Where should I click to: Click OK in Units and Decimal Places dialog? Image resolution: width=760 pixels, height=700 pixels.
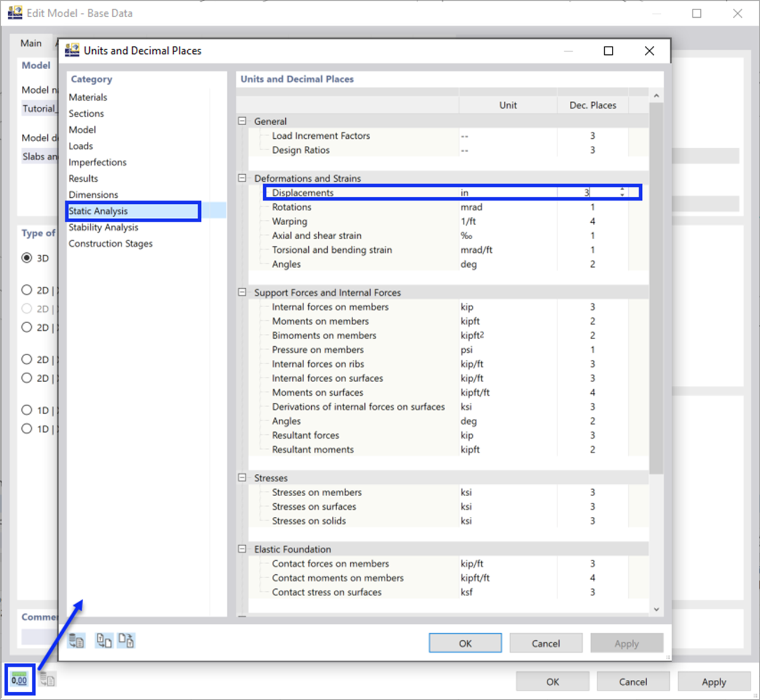tap(465, 643)
